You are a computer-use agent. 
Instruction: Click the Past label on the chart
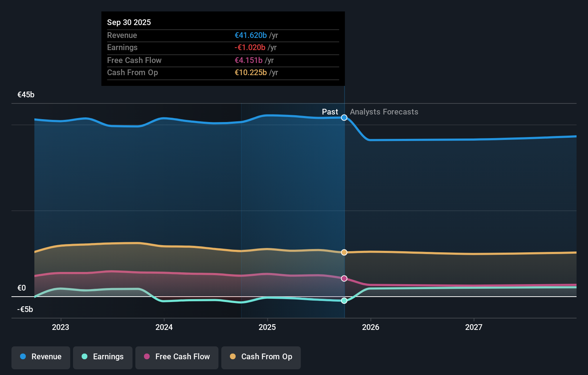[x=330, y=112]
